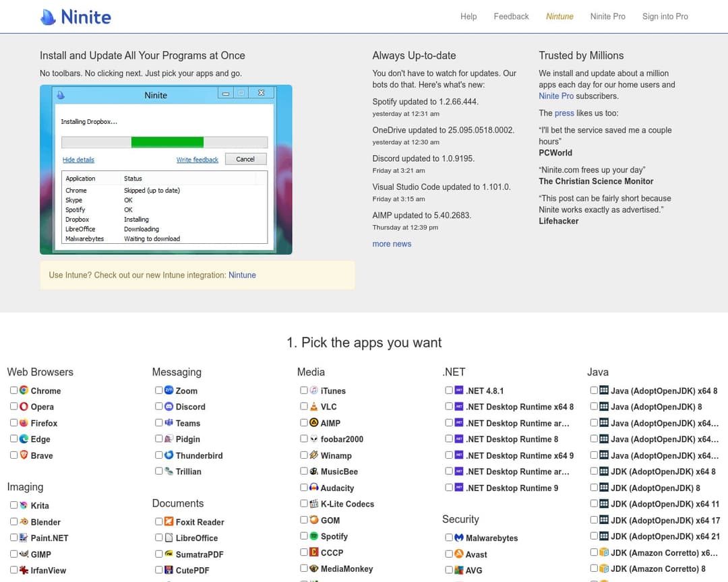Select the Paint.NET checkbox

[x=13, y=538]
